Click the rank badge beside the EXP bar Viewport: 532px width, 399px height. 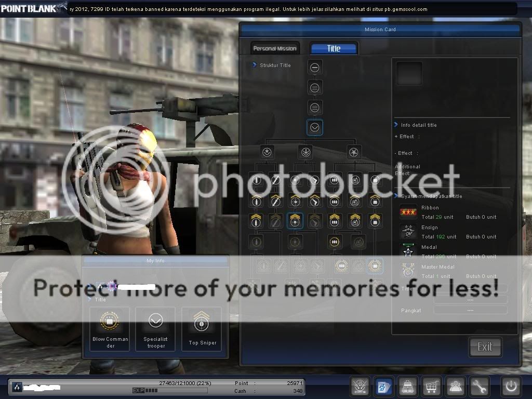(x=17, y=387)
